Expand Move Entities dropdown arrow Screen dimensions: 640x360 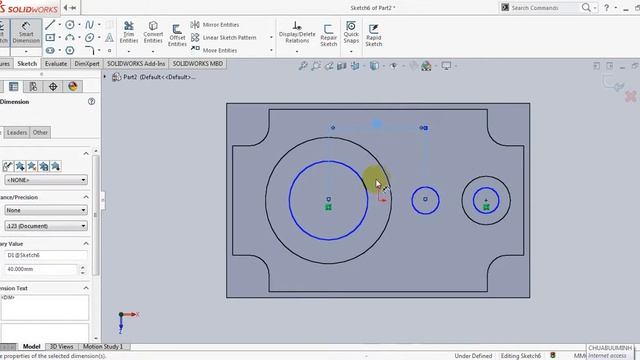point(271,50)
